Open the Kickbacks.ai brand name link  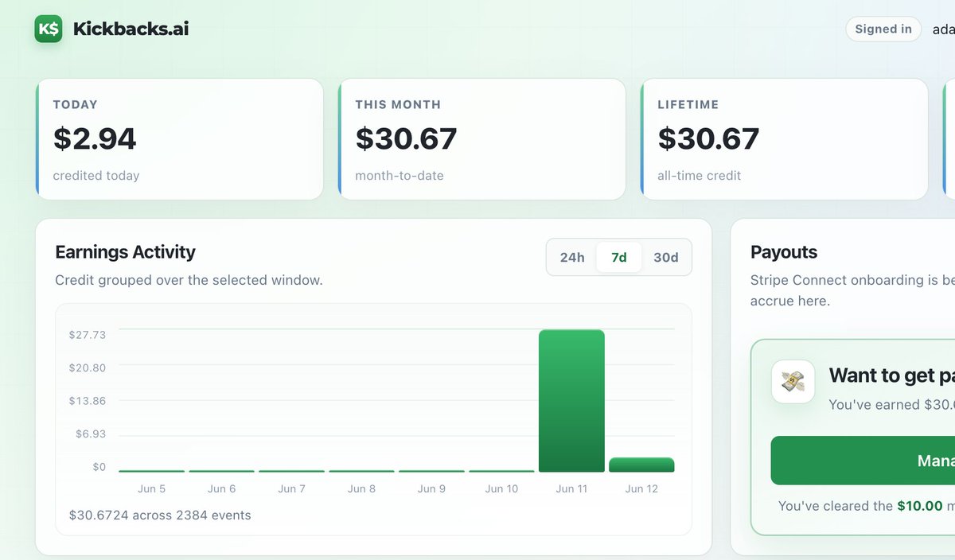[x=131, y=29]
